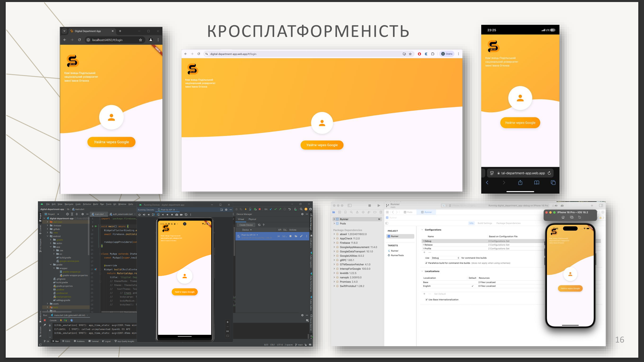Expand the Debug configuration row in Xcode

[x=423, y=241]
